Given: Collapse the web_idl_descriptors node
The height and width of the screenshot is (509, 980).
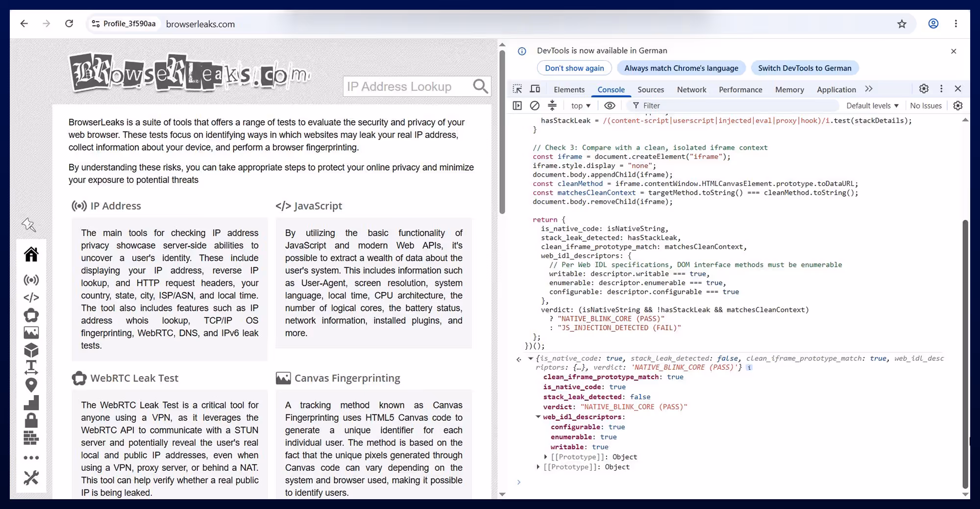Looking at the screenshot, I should pyautogui.click(x=538, y=417).
